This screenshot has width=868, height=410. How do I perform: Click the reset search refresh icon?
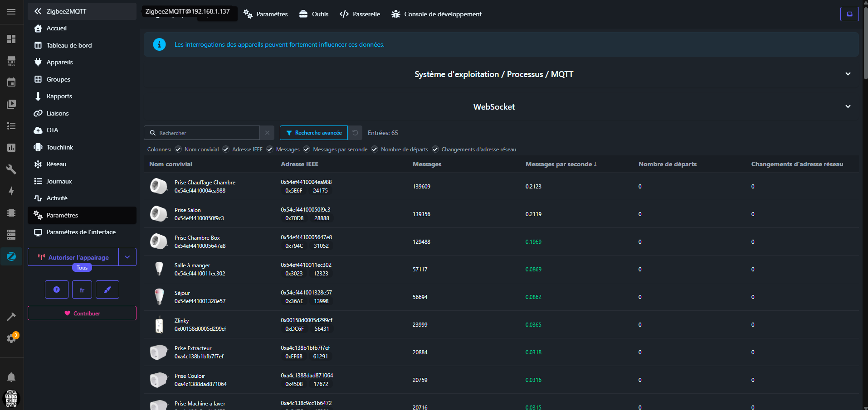355,133
